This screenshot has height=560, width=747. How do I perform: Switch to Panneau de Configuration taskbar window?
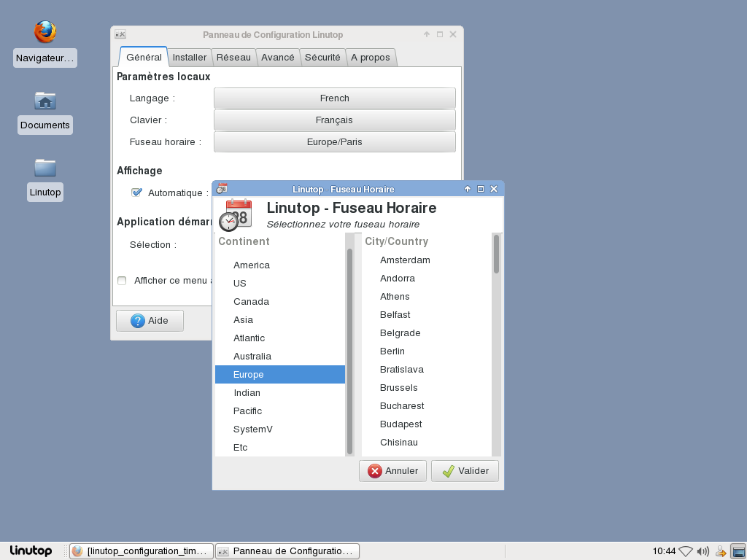pos(287,551)
